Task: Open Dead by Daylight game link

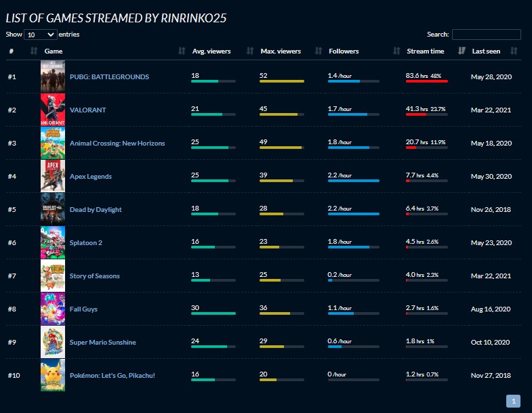Action: (96, 210)
